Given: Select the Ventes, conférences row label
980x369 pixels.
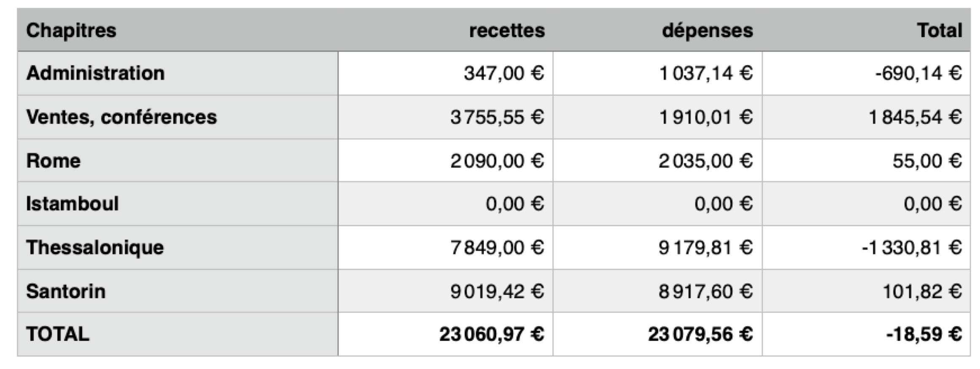Looking at the screenshot, I should (x=121, y=117).
